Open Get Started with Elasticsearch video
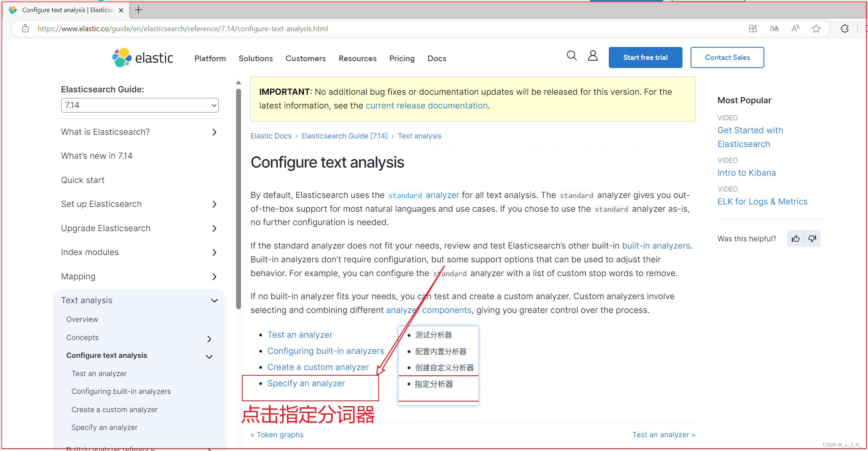 coord(750,137)
